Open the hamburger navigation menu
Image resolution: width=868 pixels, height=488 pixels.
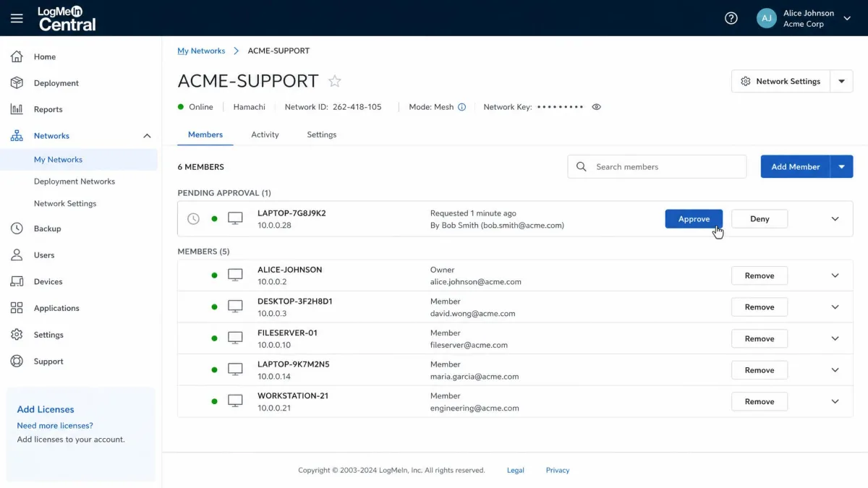click(17, 18)
